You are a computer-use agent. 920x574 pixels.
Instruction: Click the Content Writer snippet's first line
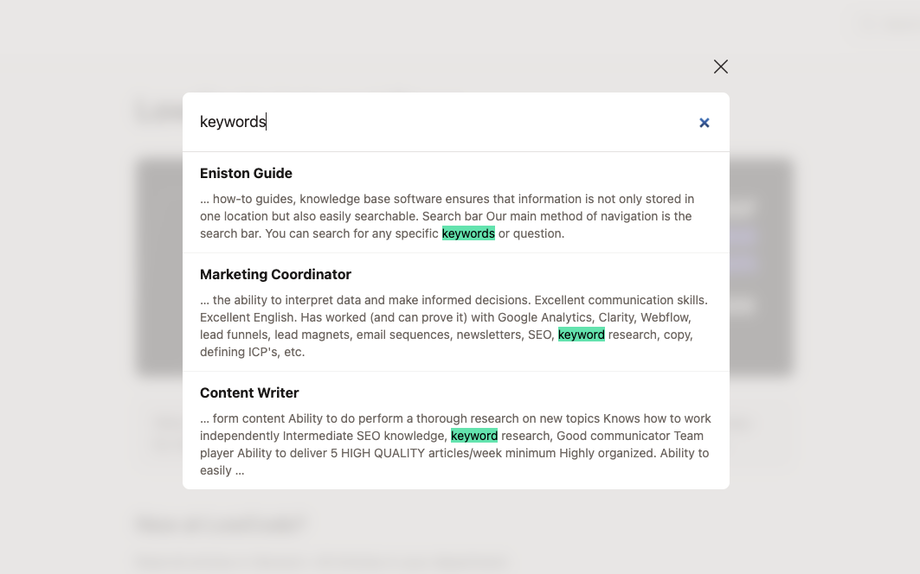[455, 418]
